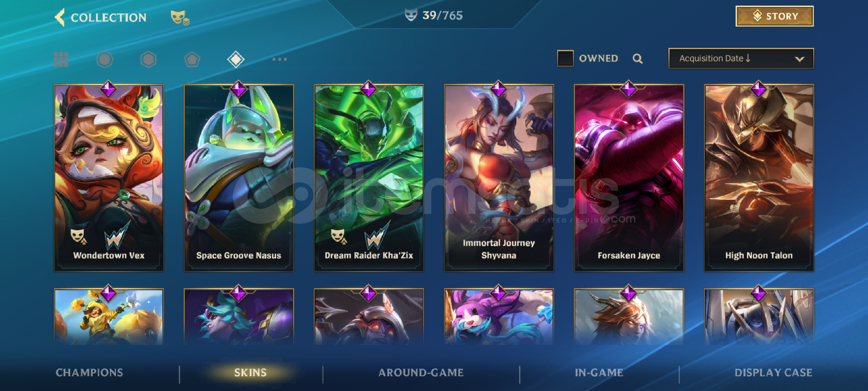
Task: Switch to the Around-Game tab
Action: click(x=421, y=373)
